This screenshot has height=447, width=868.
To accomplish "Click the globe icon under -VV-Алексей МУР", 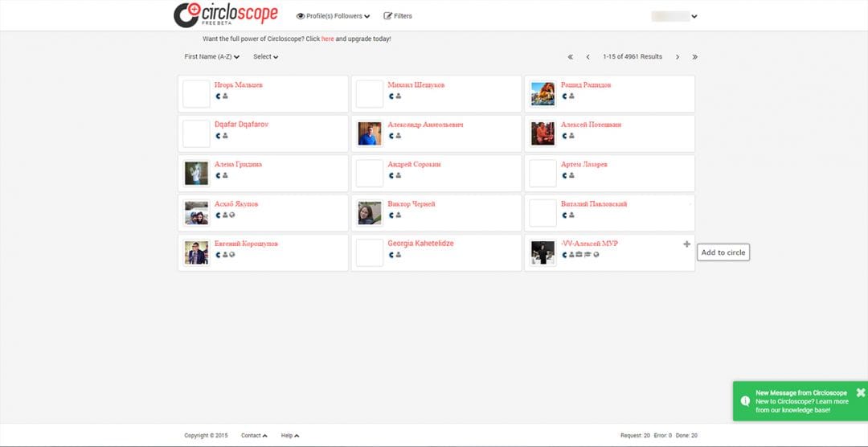I will coord(596,255).
